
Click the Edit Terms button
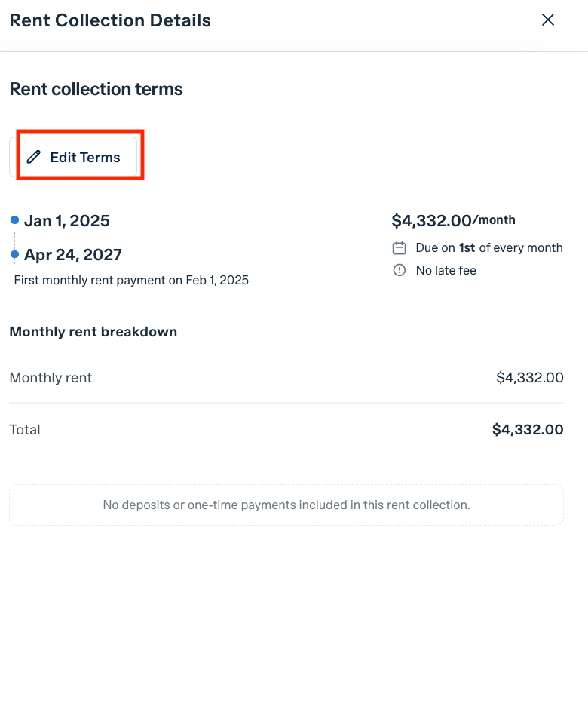[x=73, y=157]
